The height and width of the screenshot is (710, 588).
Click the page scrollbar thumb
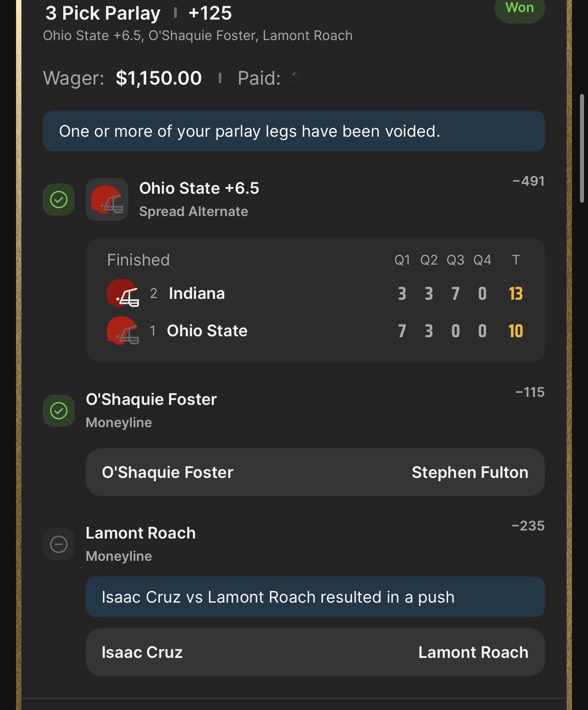click(x=582, y=148)
